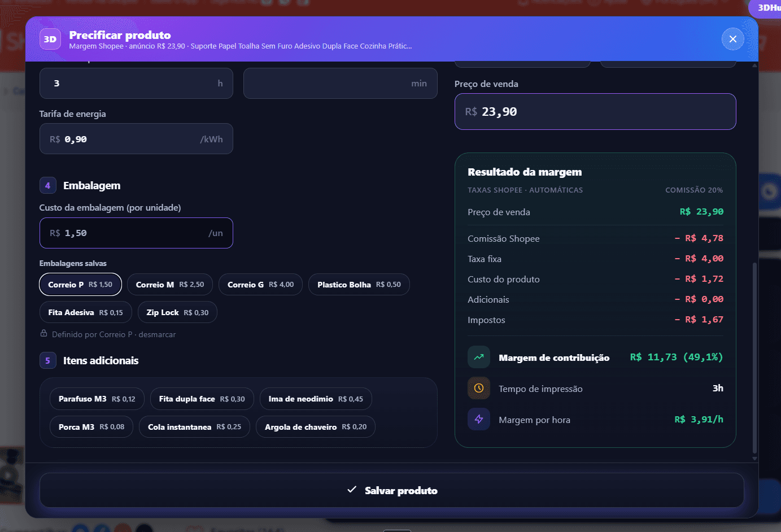Select the Plastico Bolha packaging chip

[x=359, y=284]
